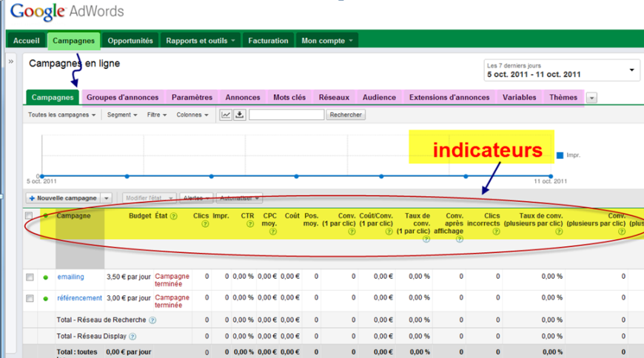The width and height of the screenshot is (644, 358).
Task: Open the Automatiser dropdown
Action: point(239,198)
